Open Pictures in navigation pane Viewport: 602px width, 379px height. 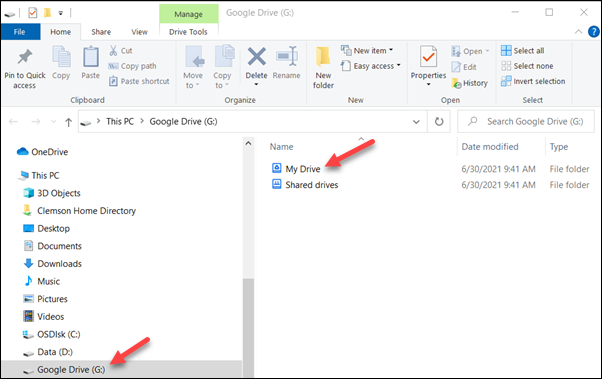[x=45, y=299]
